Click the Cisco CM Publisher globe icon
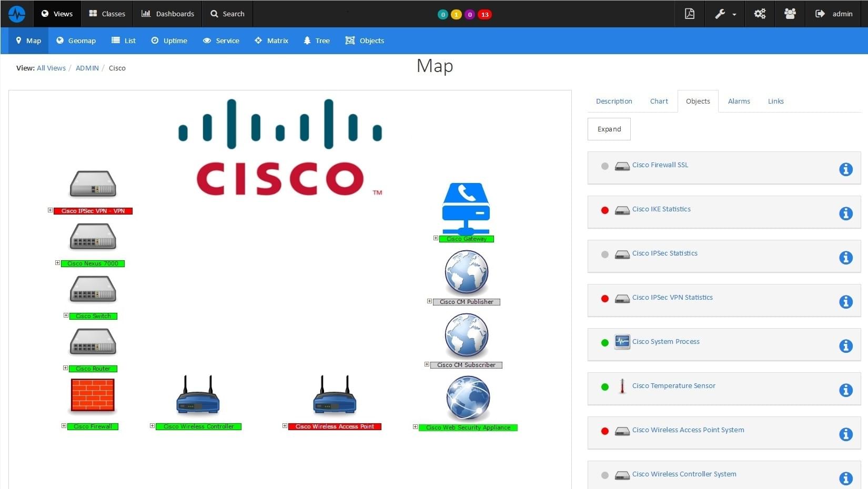The height and width of the screenshot is (489, 868). pos(467,272)
